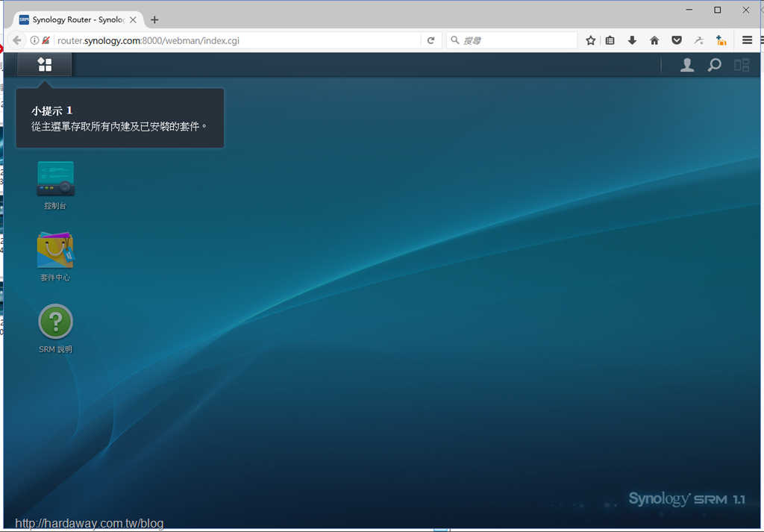
Task: Show the bookmarks list
Action: click(610, 40)
